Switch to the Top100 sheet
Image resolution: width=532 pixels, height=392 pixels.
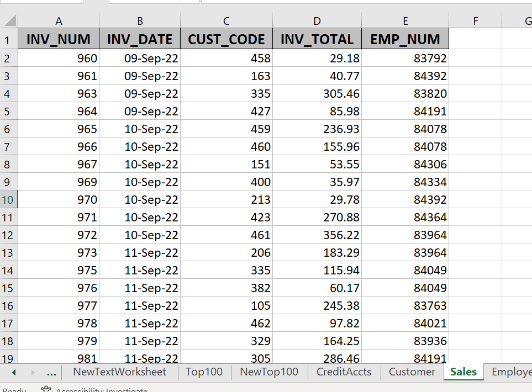204,373
